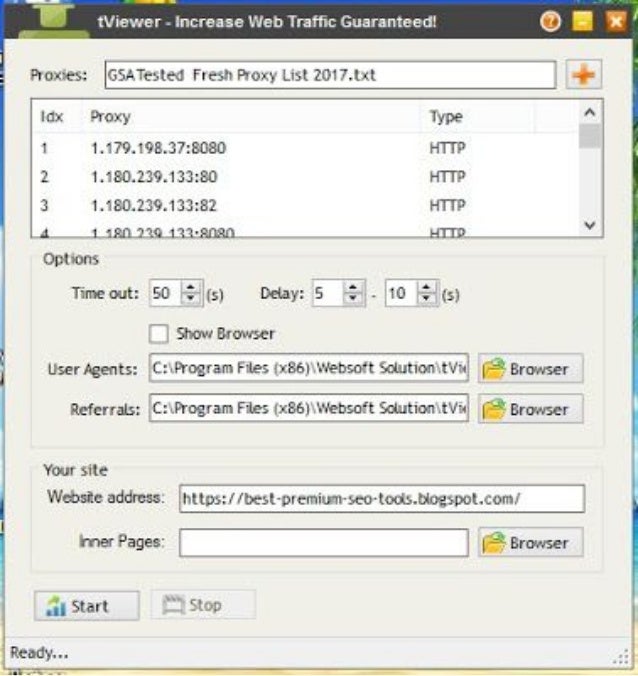This screenshot has width=638, height=676.
Task: Click the Website address field
Action: (x=382, y=499)
